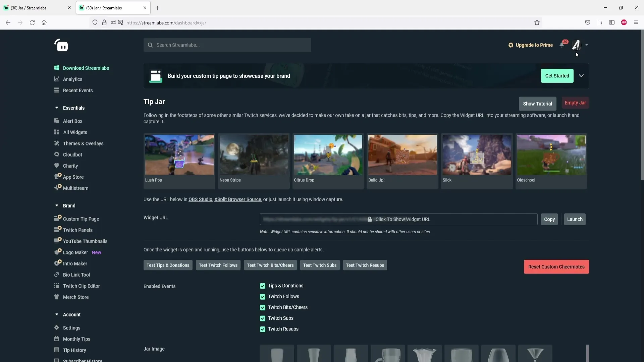The height and width of the screenshot is (362, 644).
Task: Click the Logo Maker icon
Action: coord(58,252)
